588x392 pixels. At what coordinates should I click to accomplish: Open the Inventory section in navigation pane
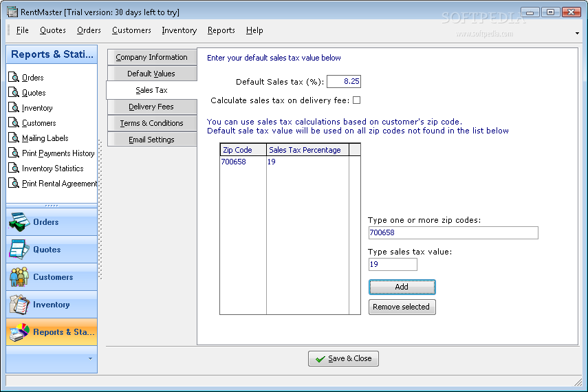click(x=52, y=305)
